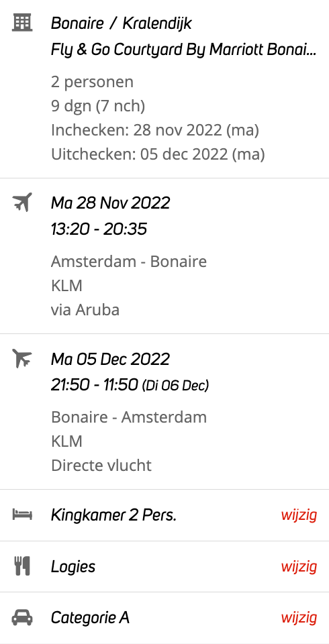Screen dimensions: 329x644
Task: Click the rental car icon
Action: (22, 617)
